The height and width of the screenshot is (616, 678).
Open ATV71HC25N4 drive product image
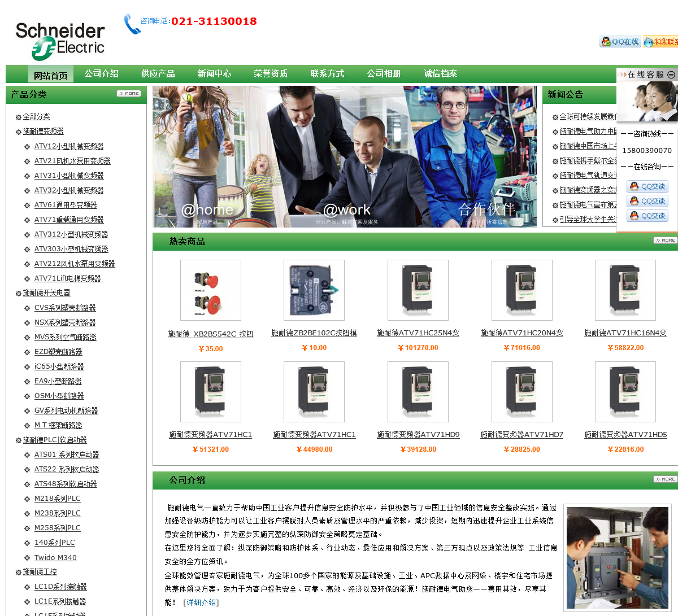(418, 290)
